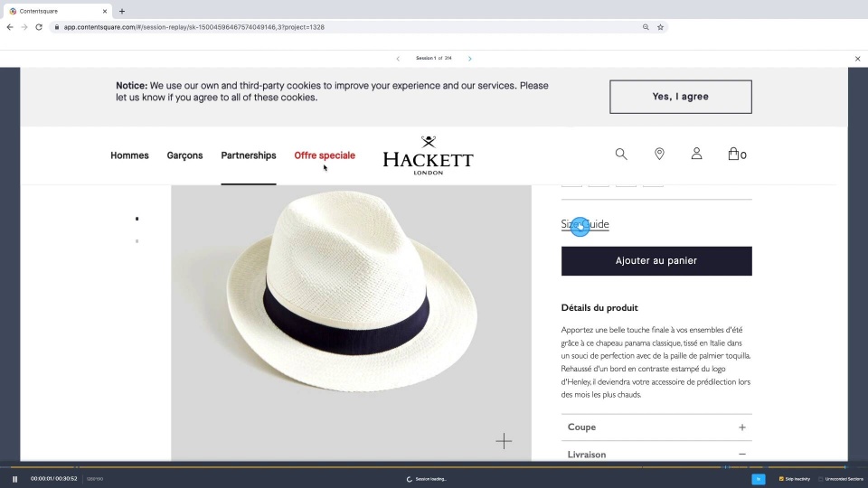Click the zoom magnifier in the address bar
The width and height of the screenshot is (868, 488).
click(646, 27)
